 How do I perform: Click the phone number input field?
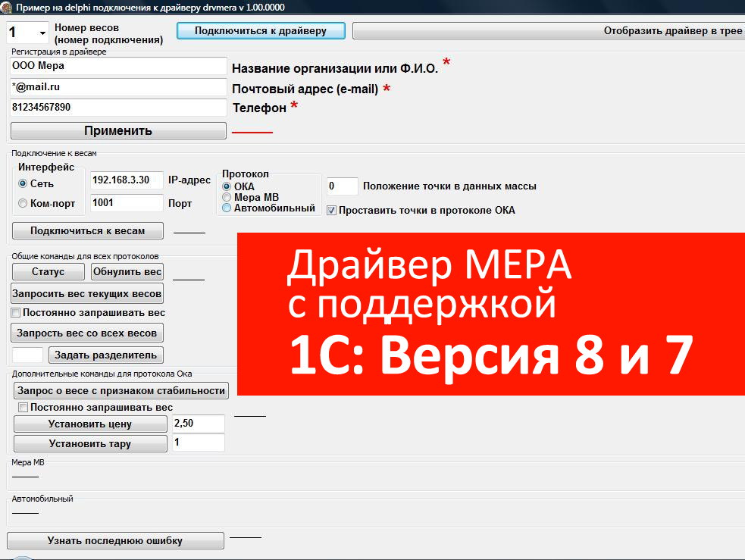[x=119, y=108]
